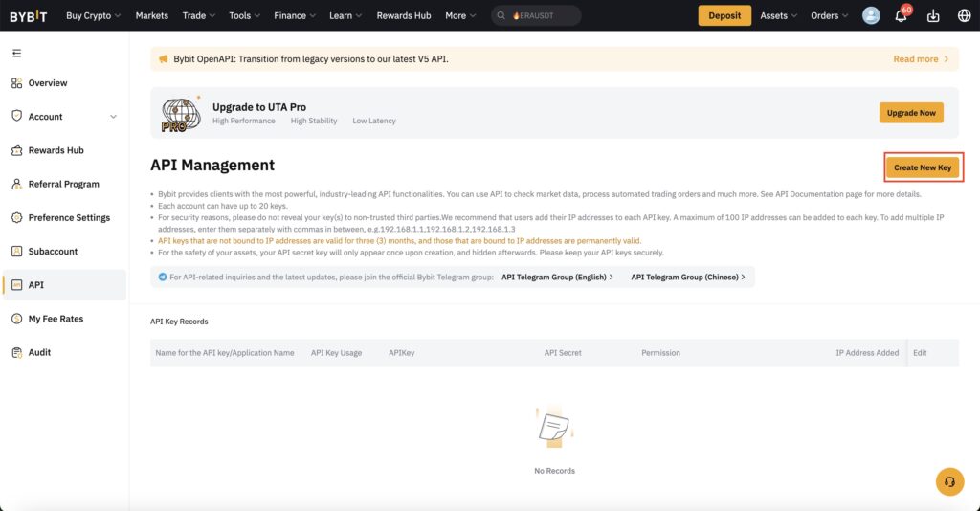Click the APIKey column header

pos(401,353)
